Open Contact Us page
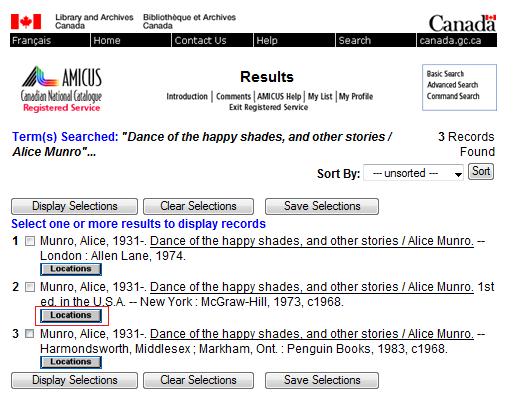The image size is (517, 408). click(x=200, y=40)
